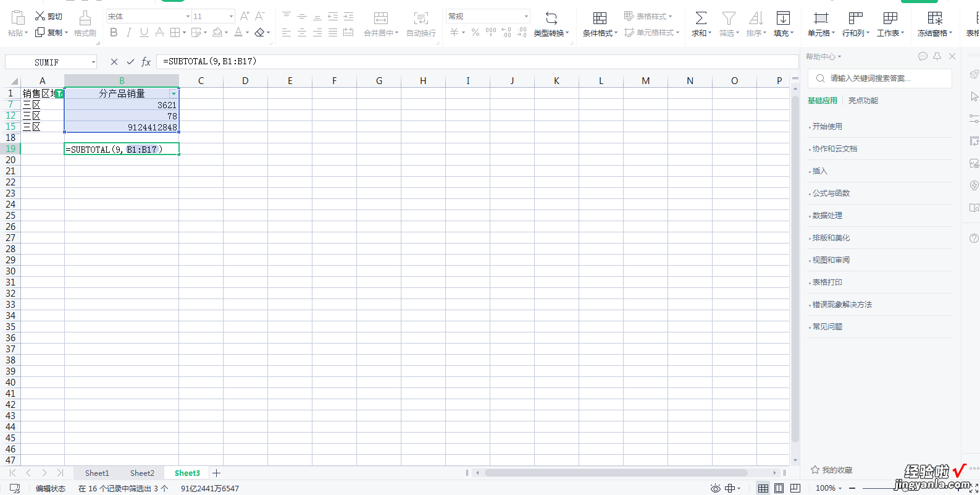Click the Paste (粘贴) clipboard icon

(18, 18)
